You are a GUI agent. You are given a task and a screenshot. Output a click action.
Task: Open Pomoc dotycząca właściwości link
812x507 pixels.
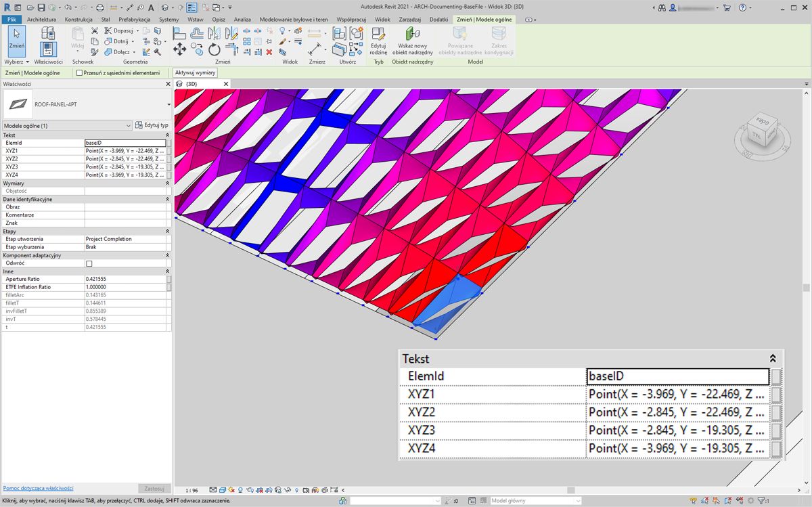pyautogui.click(x=38, y=488)
